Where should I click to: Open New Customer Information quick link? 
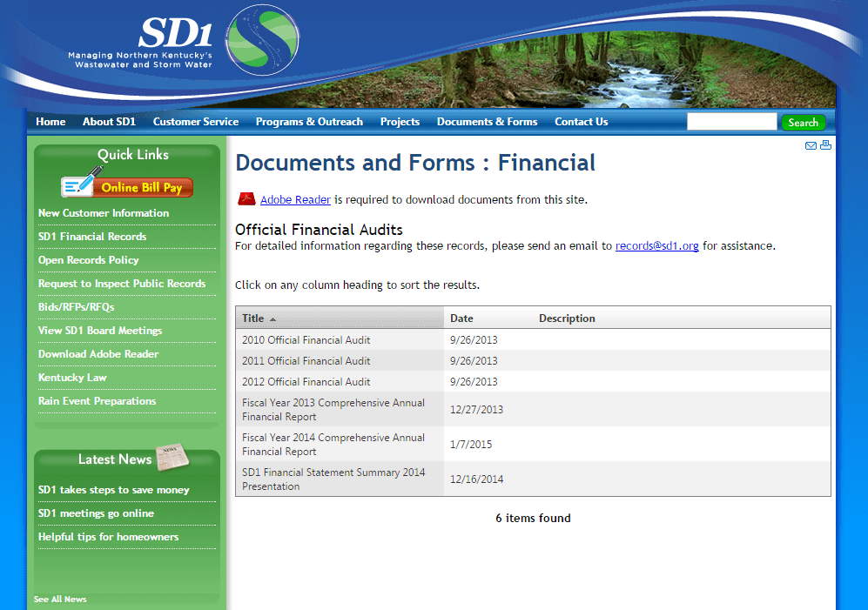(104, 213)
